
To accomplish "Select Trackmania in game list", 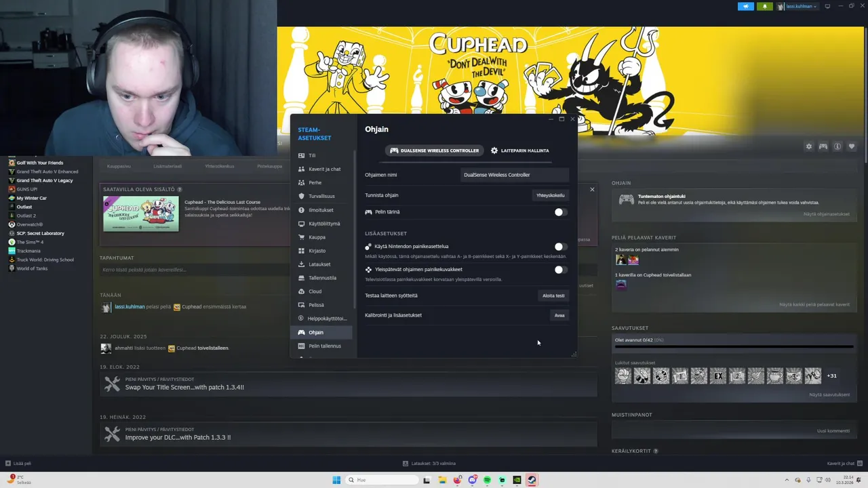I will click(30, 251).
